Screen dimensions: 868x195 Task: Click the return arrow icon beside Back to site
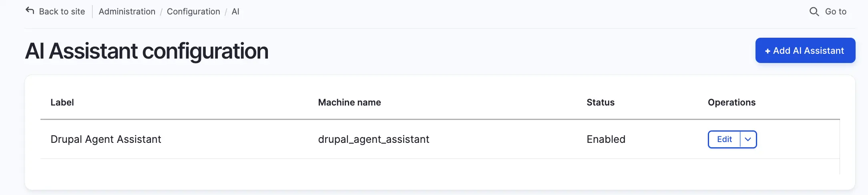(x=30, y=11)
